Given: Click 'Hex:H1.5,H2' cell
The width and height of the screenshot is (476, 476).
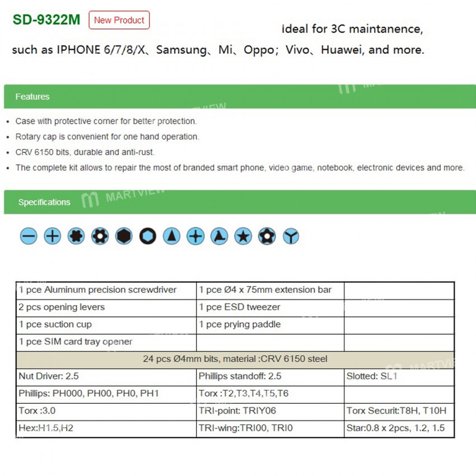Looking at the screenshot, I should 106,428.
